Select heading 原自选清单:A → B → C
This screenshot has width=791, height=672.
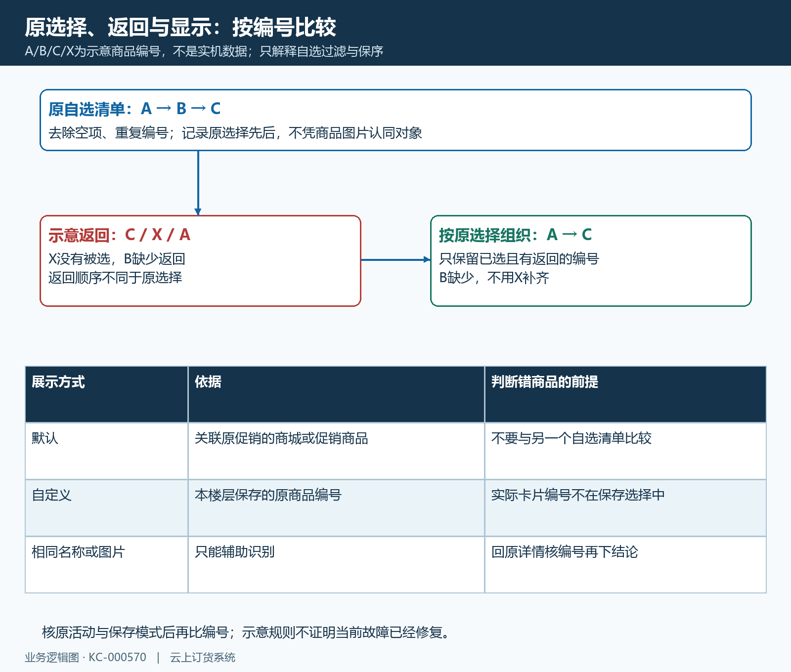coord(134,109)
